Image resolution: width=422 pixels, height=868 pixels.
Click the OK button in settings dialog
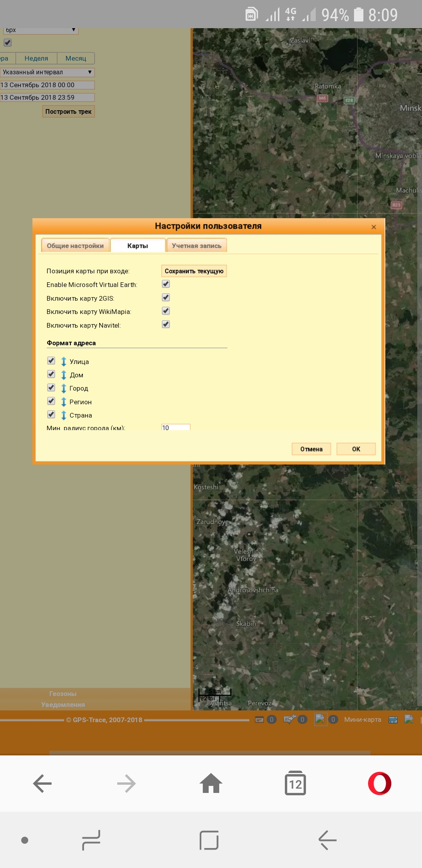(x=356, y=449)
